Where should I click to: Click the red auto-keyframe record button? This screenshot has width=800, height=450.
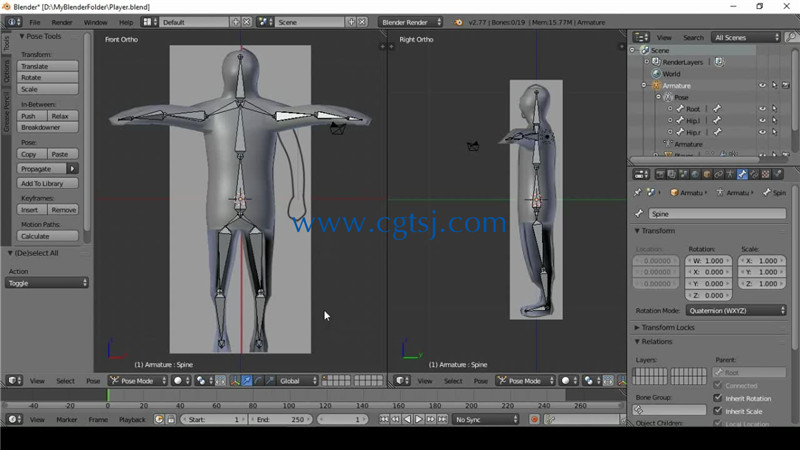pyautogui.click(x=534, y=419)
